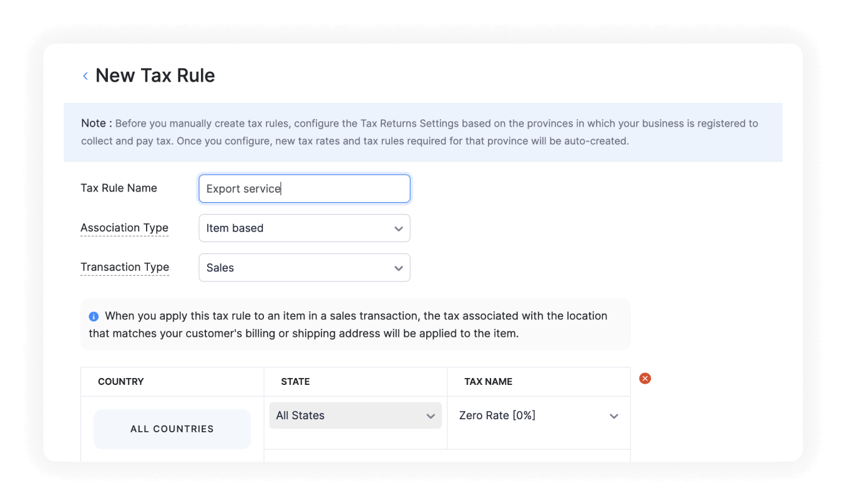This screenshot has width=845, height=504.
Task: Remove the tax rule row with red icon
Action: point(645,379)
